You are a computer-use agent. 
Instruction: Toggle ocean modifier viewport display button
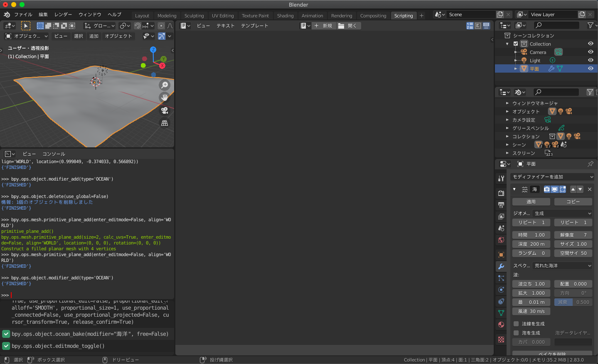click(x=555, y=189)
